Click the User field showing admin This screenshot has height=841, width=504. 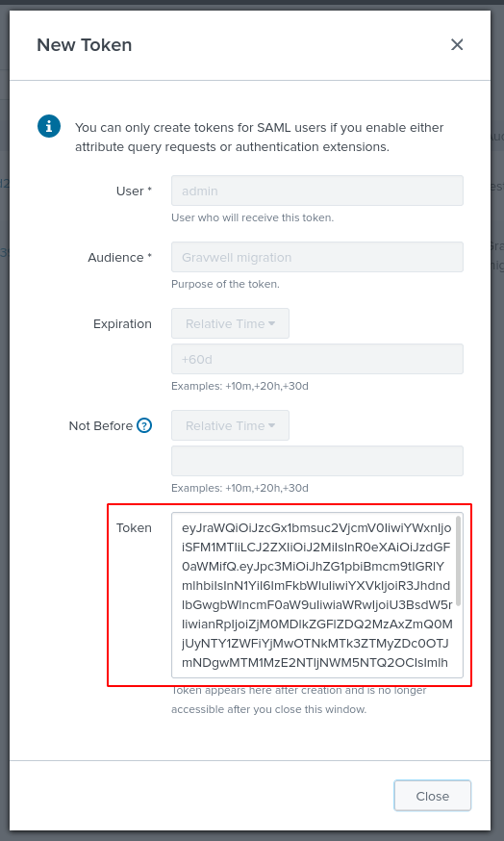[x=316, y=191]
